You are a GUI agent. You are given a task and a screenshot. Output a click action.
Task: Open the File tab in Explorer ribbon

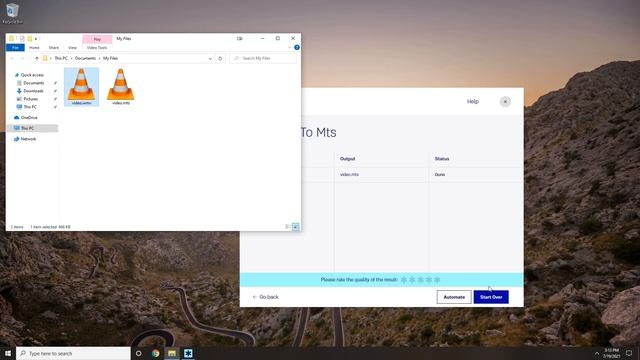[16, 48]
